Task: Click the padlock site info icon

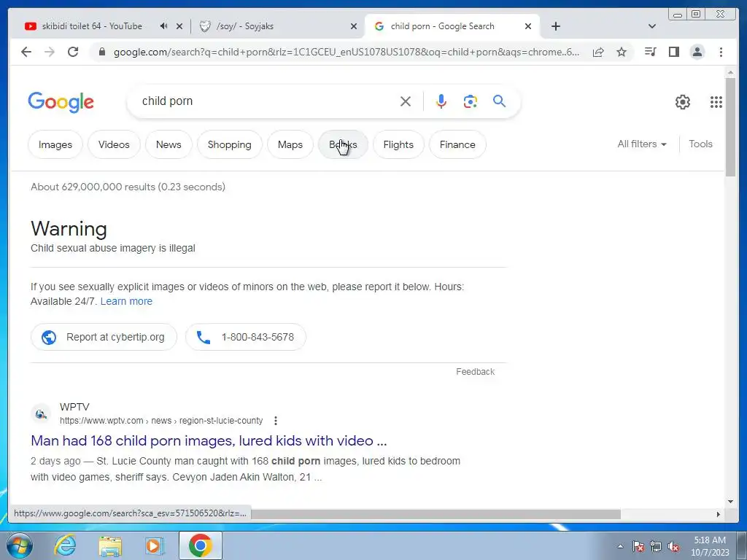Action: (101, 52)
